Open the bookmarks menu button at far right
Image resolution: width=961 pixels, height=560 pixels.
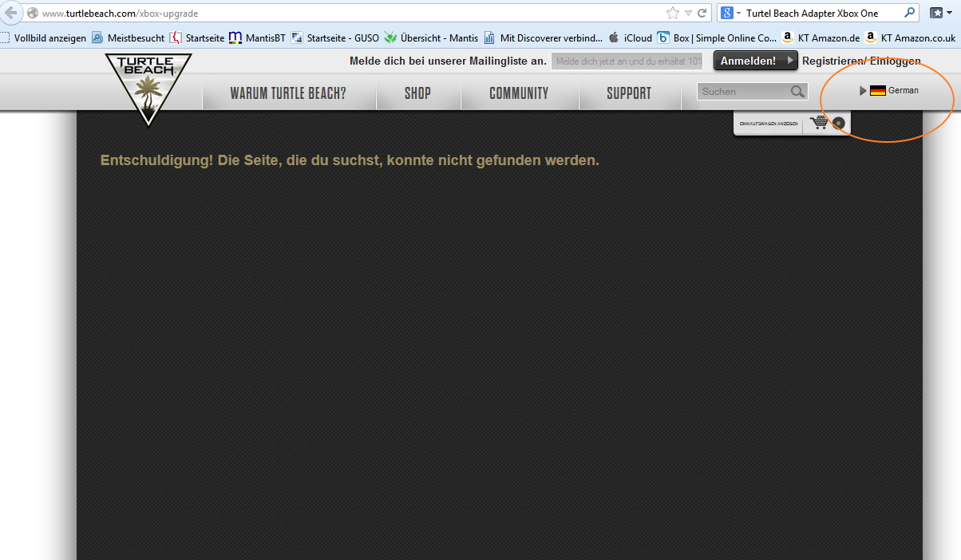coord(940,13)
